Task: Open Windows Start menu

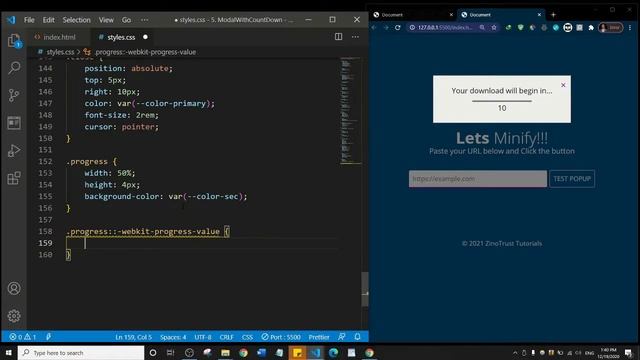Action: click(x=9, y=353)
